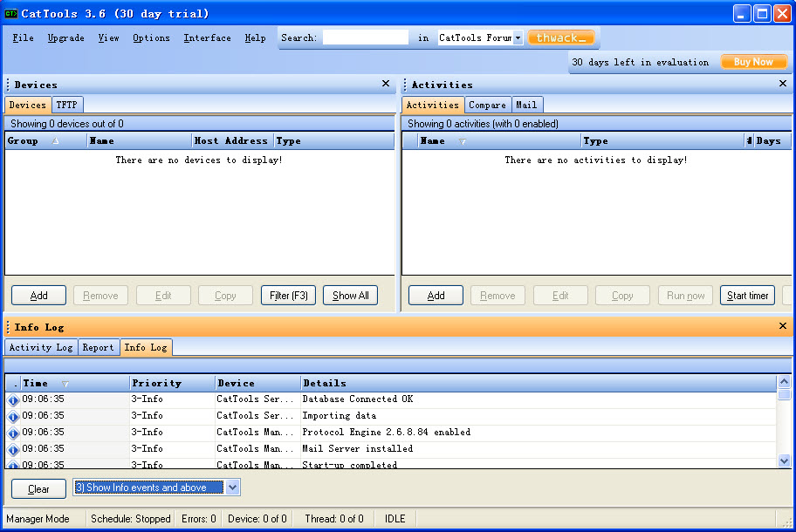Click the devices Show All button

[x=350, y=296]
